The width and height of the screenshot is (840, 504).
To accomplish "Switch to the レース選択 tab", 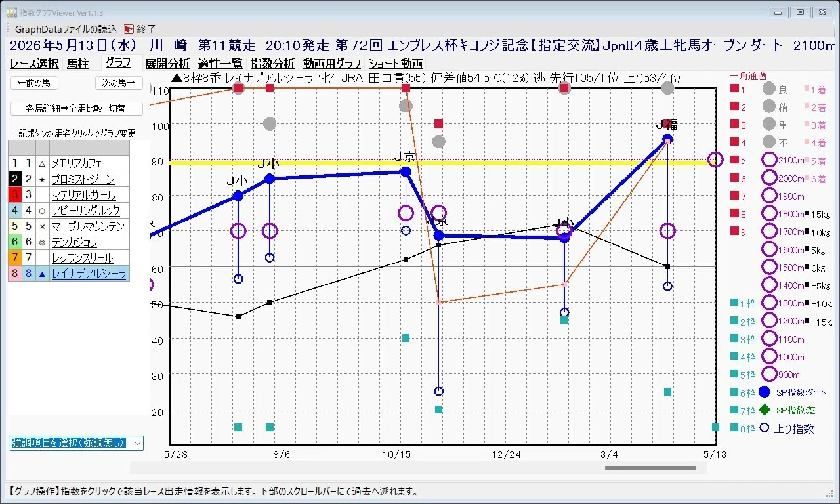I will tap(34, 64).
